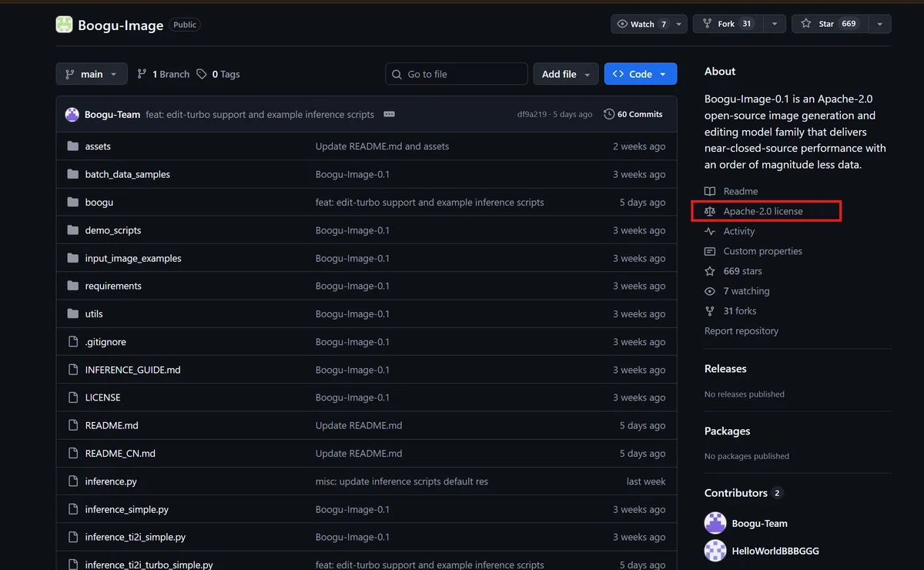Open the INFERENCE_GUIDE.md file name
Image resolution: width=924 pixels, height=570 pixels.
click(x=132, y=370)
